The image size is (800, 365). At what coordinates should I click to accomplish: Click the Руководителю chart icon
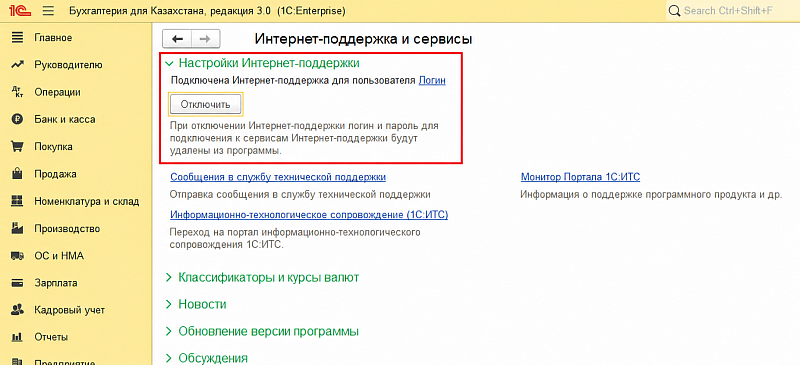[x=17, y=65]
